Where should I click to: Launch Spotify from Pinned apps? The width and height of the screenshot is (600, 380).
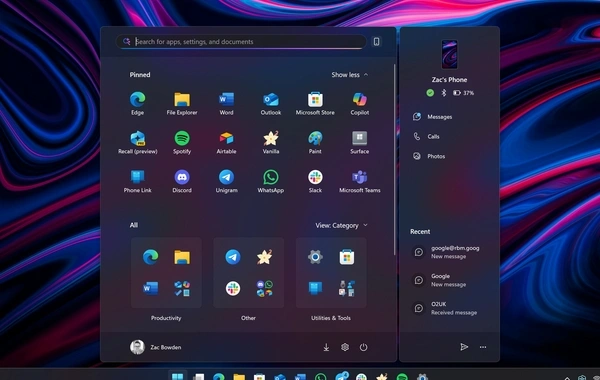pyautogui.click(x=182, y=142)
